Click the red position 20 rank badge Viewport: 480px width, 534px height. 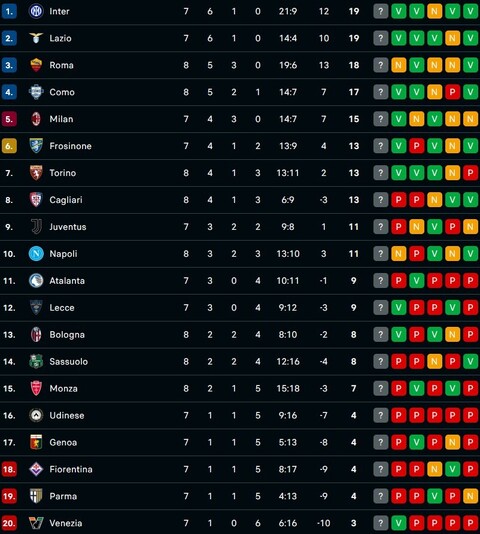click(x=9, y=523)
